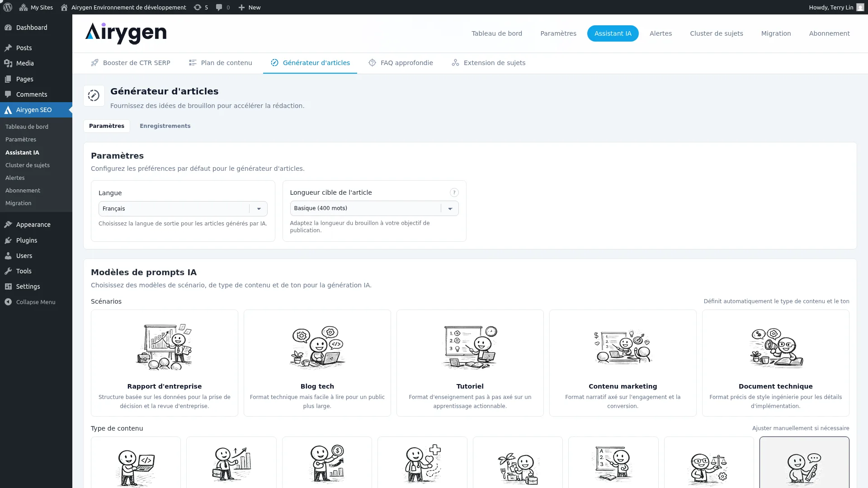The width and height of the screenshot is (868, 488).
Task: Open the Longueur cible de l'article dropdown
Action: 374,208
